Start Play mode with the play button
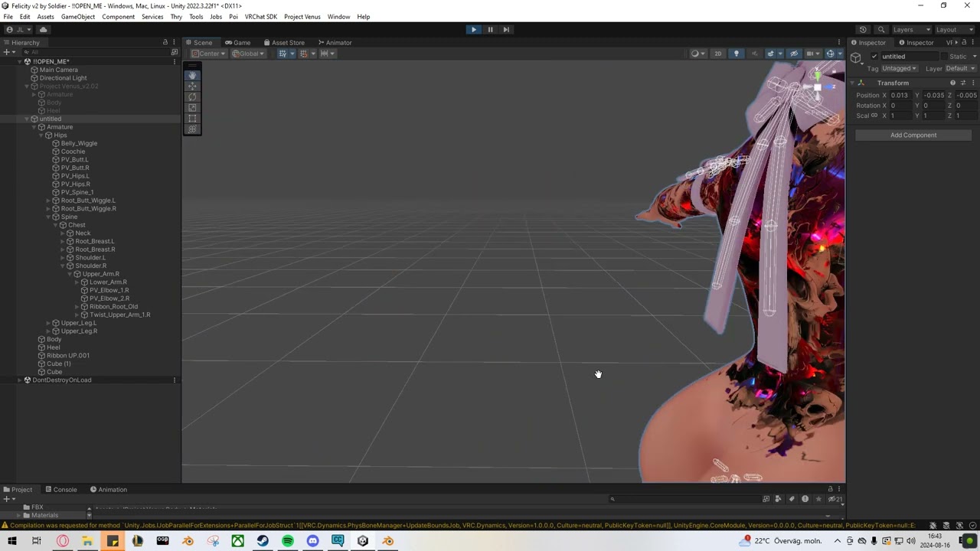This screenshot has width=980, height=551. 473,29
